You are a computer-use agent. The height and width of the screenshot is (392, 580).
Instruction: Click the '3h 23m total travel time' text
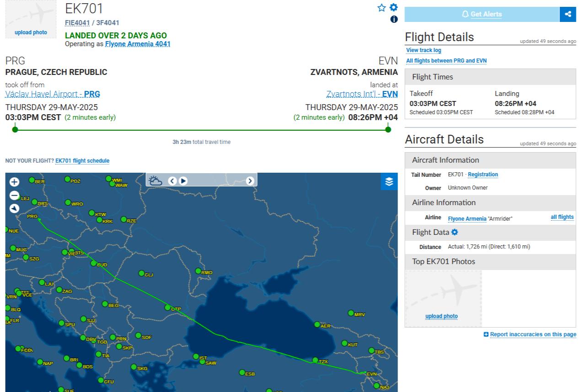click(x=202, y=142)
